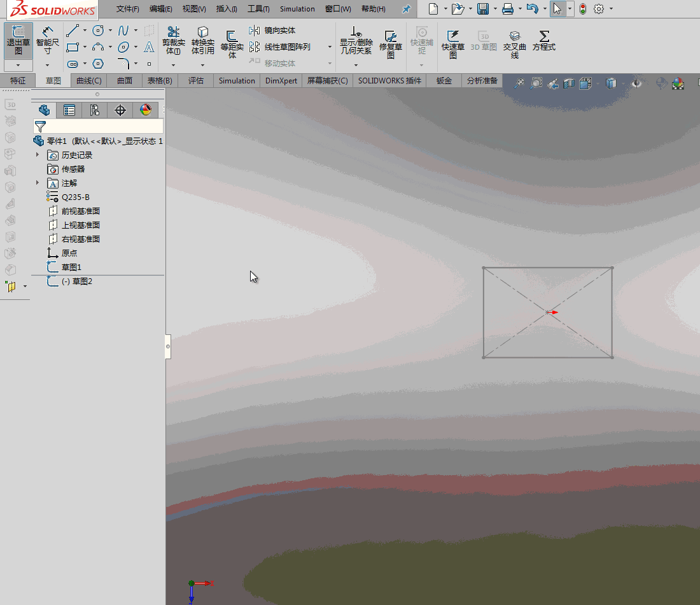Click the panel collapse handle on divider
Screen dimensions: 700x605
168,346
